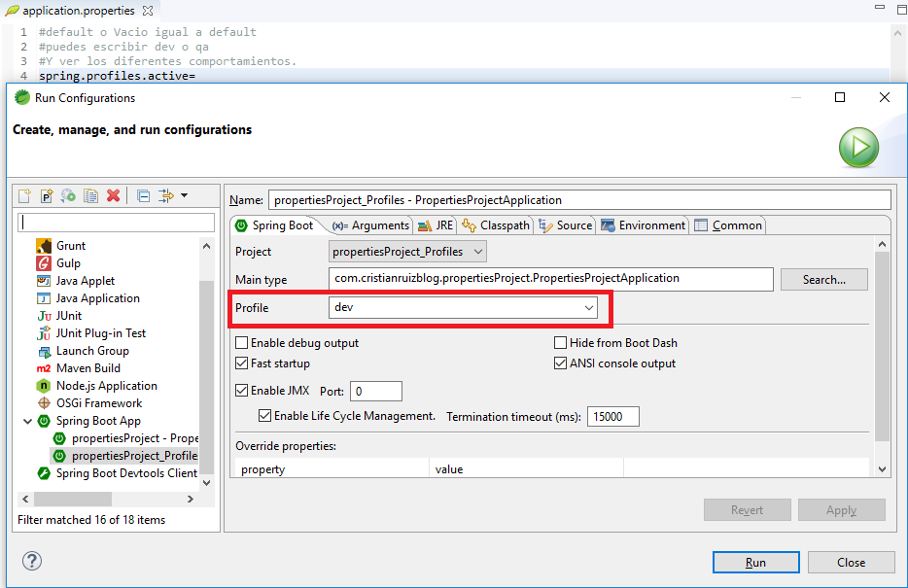Open the Profile dropdown showing dev
Image resolution: width=908 pixels, height=588 pixels.
[x=464, y=307]
